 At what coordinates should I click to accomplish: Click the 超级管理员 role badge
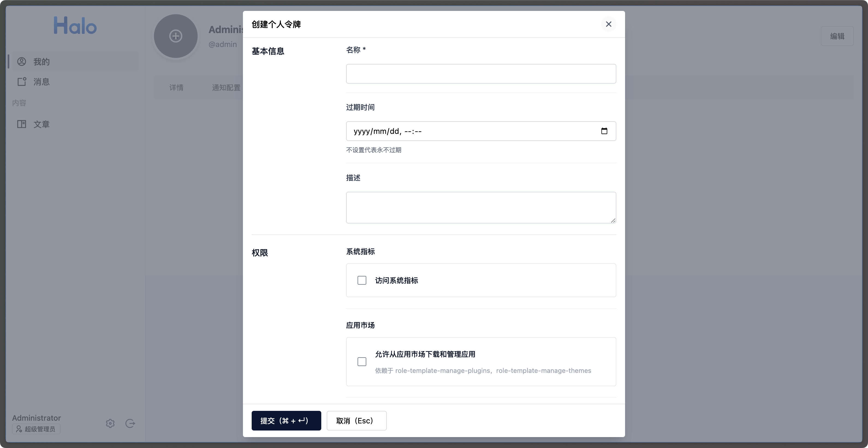click(36, 429)
